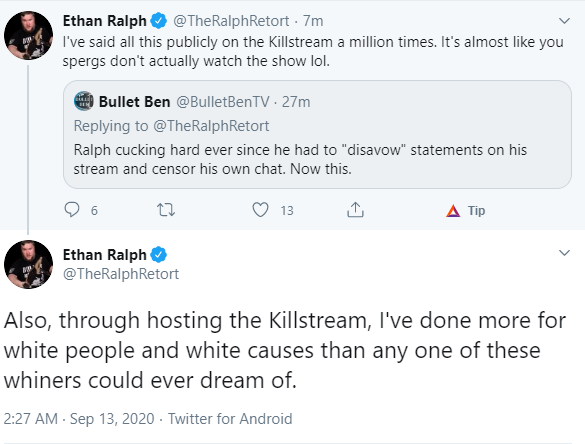This screenshot has height=444, width=585.
Task: Click the @TheRalphRetort handle in first tweet
Action: [x=231, y=21]
